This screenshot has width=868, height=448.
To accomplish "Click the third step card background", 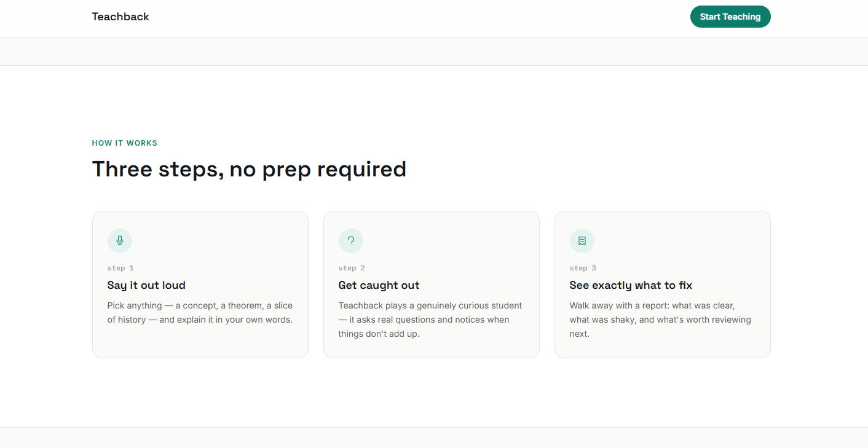I will 663,285.
